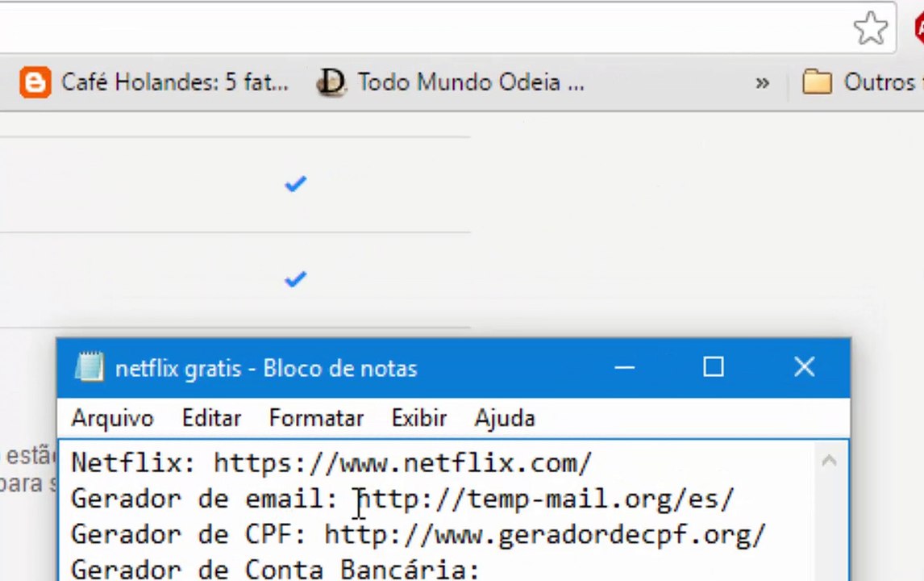Click the lower blue checkmark on the web page
This screenshot has width=924, height=581.
[x=295, y=278]
